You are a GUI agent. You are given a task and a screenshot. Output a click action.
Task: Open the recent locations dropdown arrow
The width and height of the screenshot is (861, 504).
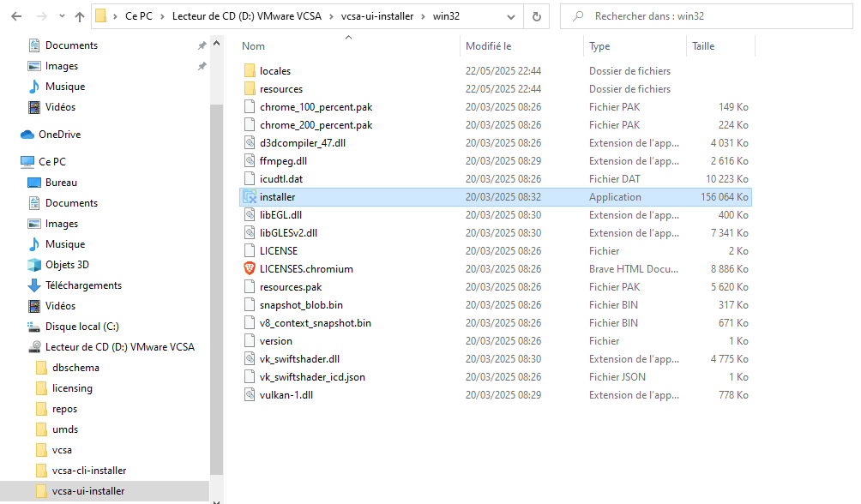pyautogui.click(x=60, y=16)
